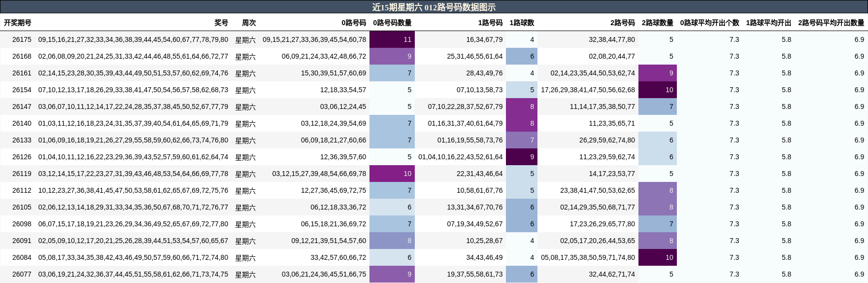
Task: Click the table title 近15期星期六 012路号码数据图示
Action: (x=434, y=7)
